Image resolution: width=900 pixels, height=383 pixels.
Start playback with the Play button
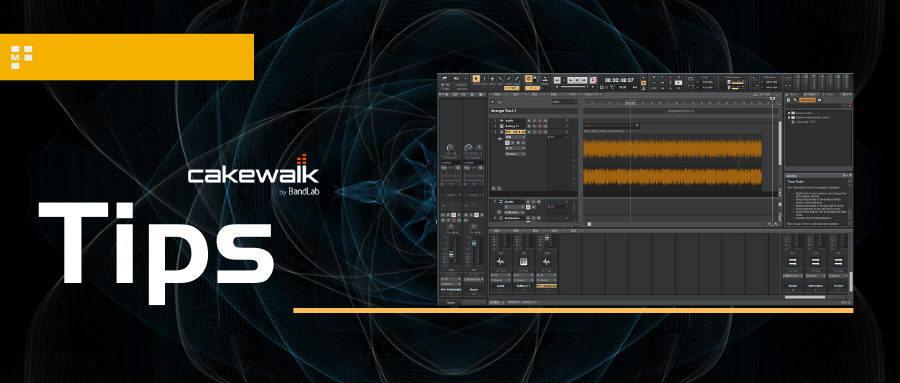tap(571, 80)
